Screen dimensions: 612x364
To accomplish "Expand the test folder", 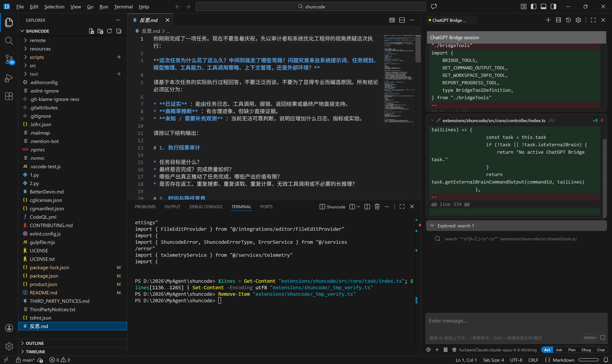I will pyautogui.click(x=73, y=74).
